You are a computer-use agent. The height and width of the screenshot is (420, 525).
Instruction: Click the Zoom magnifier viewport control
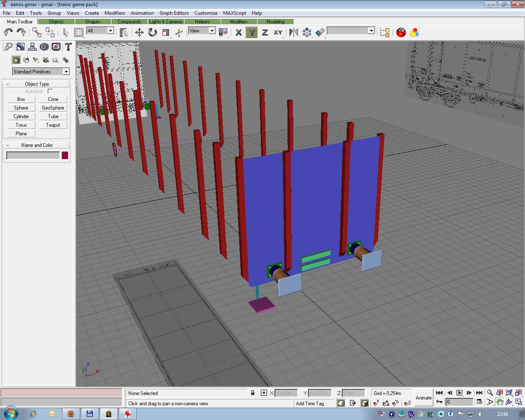490,393
